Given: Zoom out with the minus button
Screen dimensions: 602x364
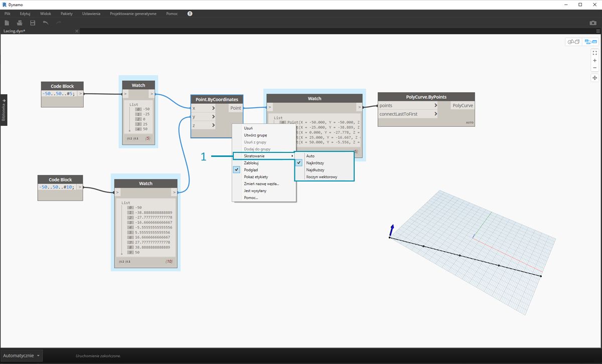Looking at the screenshot, I should point(594,68).
